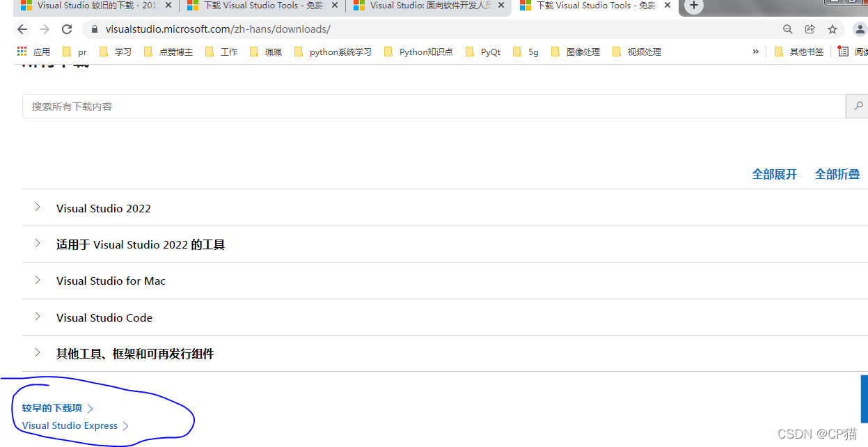Click the browser forward arrow
Screen dimensions: 868x447
click(45, 29)
